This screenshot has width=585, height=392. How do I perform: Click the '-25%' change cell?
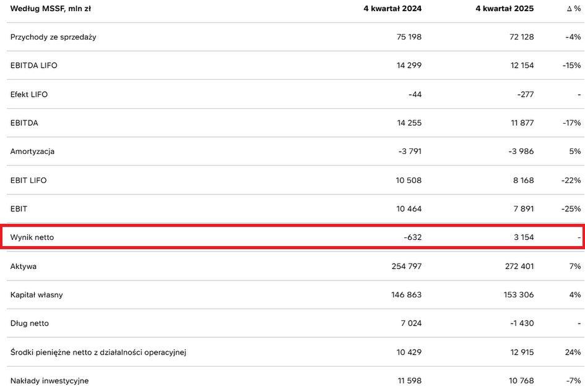click(x=571, y=208)
